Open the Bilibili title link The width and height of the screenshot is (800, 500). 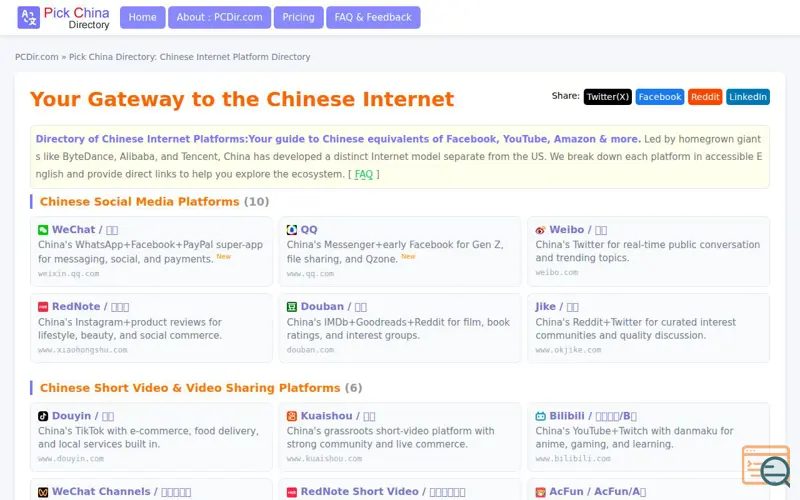tap(593, 416)
